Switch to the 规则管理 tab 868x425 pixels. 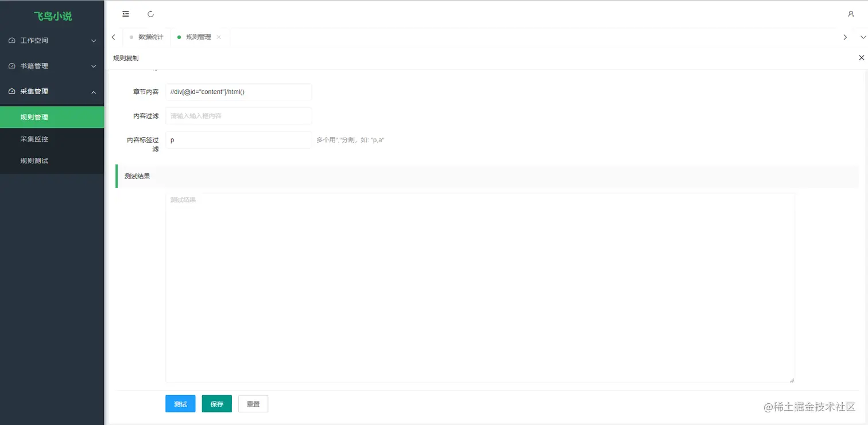tap(199, 37)
